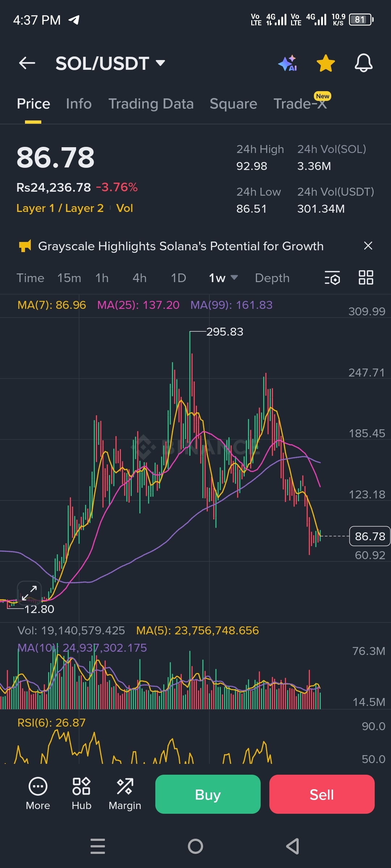This screenshot has width=391, height=868.
Task: Tap the large 86.78 price
Action: click(55, 158)
